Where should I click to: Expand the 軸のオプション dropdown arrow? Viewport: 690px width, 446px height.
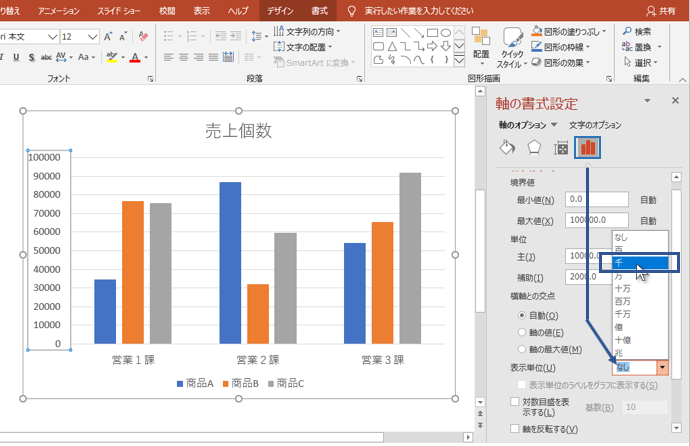(554, 125)
